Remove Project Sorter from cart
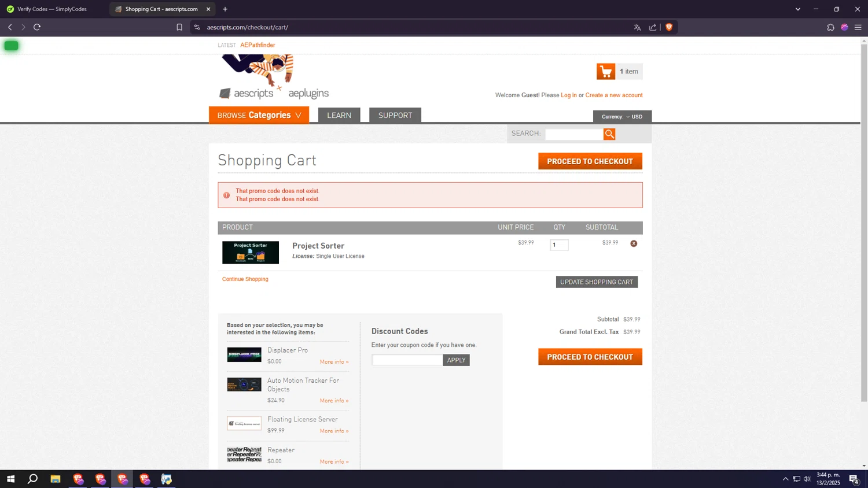The width and height of the screenshot is (868, 488). (634, 243)
